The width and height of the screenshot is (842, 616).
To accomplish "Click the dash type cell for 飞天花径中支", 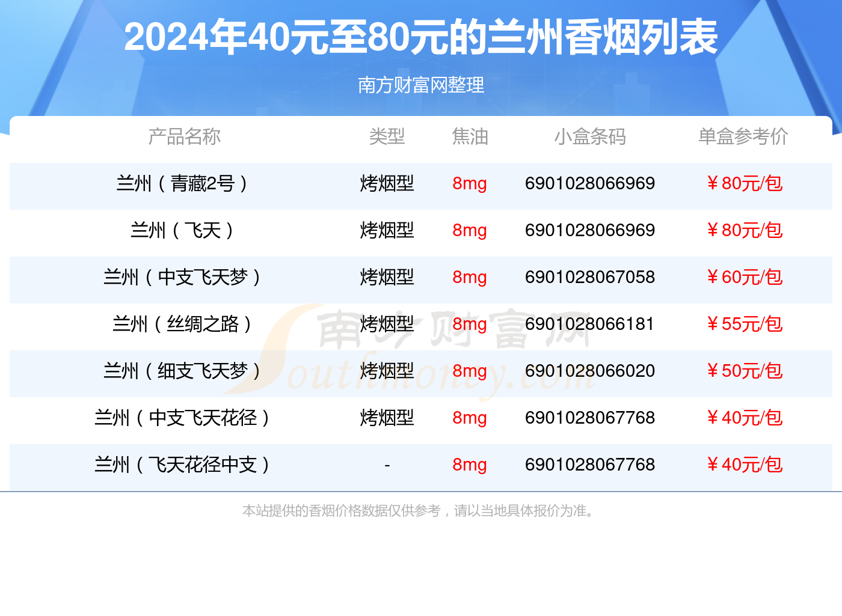I will 387,465.
